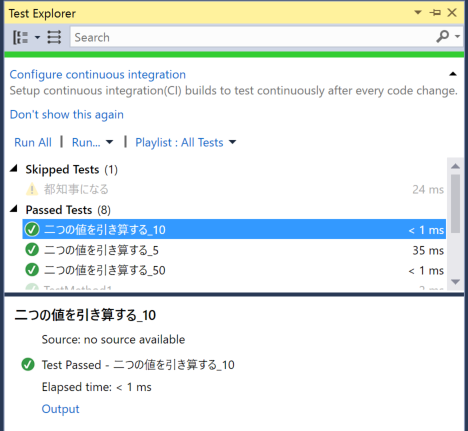This screenshot has height=431, width=468.
Task: Click passed icon of 二つの値を引き算する_10 row
Action: [x=32, y=229]
